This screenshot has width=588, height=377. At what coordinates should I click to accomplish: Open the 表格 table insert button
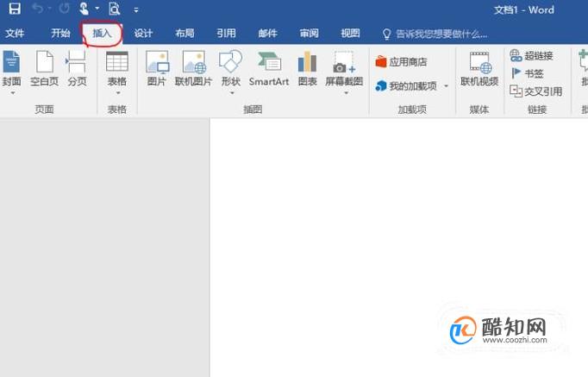coord(117,72)
